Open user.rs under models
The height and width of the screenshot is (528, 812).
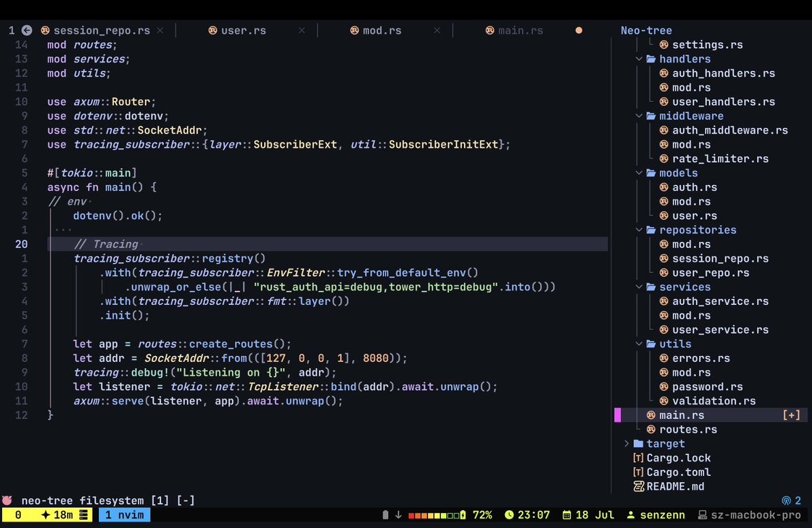tap(694, 216)
